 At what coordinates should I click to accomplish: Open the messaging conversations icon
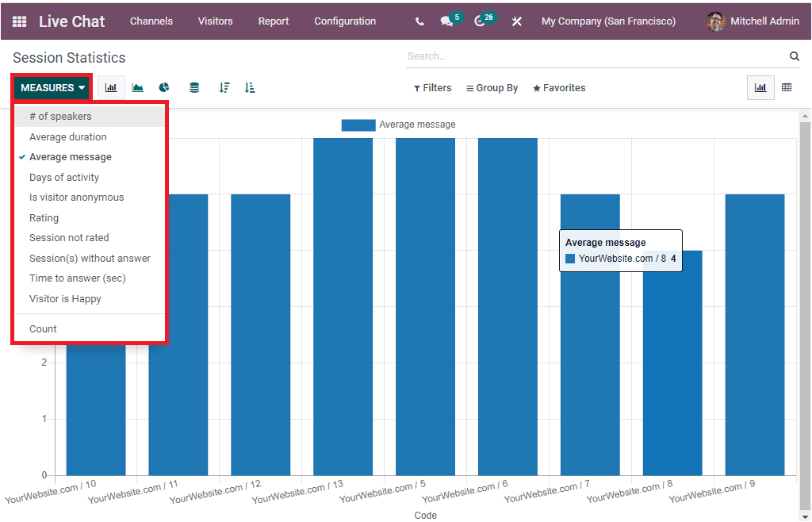point(447,21)
